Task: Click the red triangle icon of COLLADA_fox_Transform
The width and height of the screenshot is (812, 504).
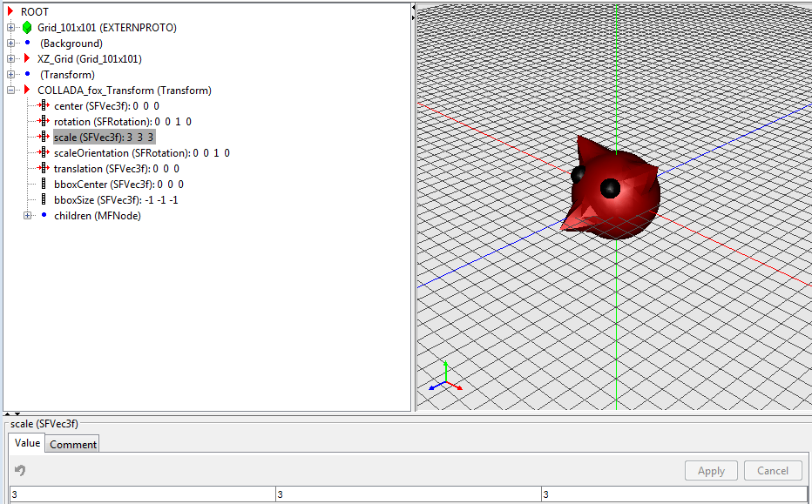Action: pyautogui.click(x=28, y=90)
